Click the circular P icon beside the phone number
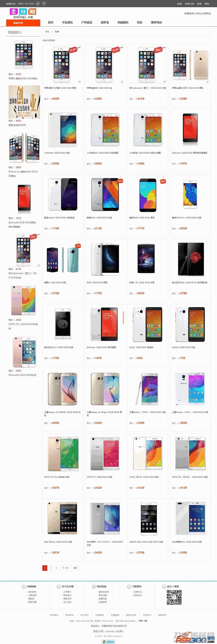Image resolution: width=217 pixels, height=644 pixels. click(x=44, y=3)
